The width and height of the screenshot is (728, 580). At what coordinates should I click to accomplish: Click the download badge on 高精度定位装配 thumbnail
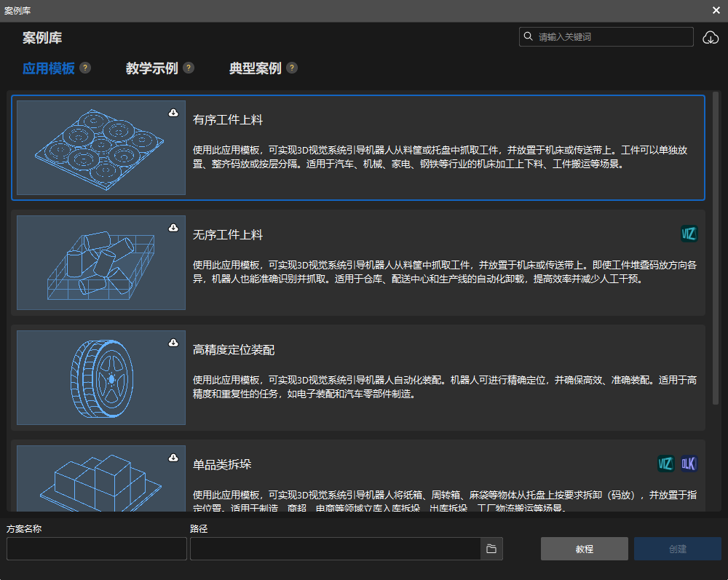pos(174,343)
